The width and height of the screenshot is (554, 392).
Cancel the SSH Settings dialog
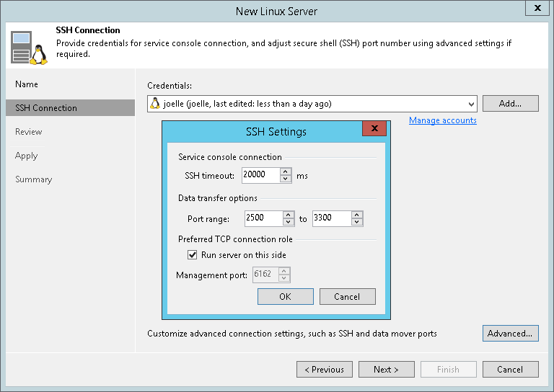(347, 296)
